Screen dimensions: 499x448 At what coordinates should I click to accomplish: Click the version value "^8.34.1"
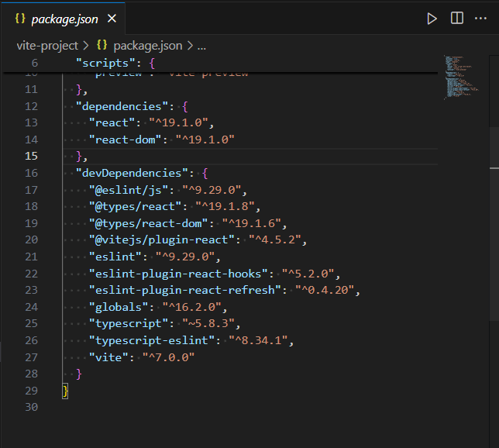[258, 340]
